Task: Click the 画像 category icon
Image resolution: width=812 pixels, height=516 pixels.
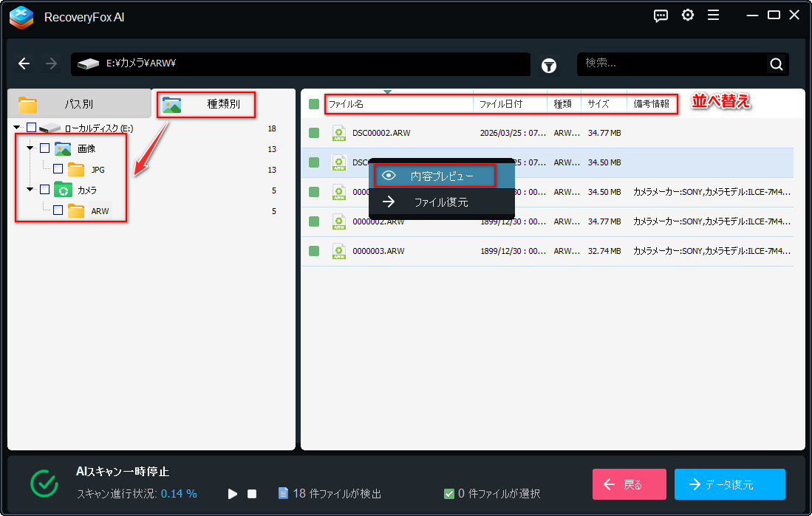Action: 63,148
